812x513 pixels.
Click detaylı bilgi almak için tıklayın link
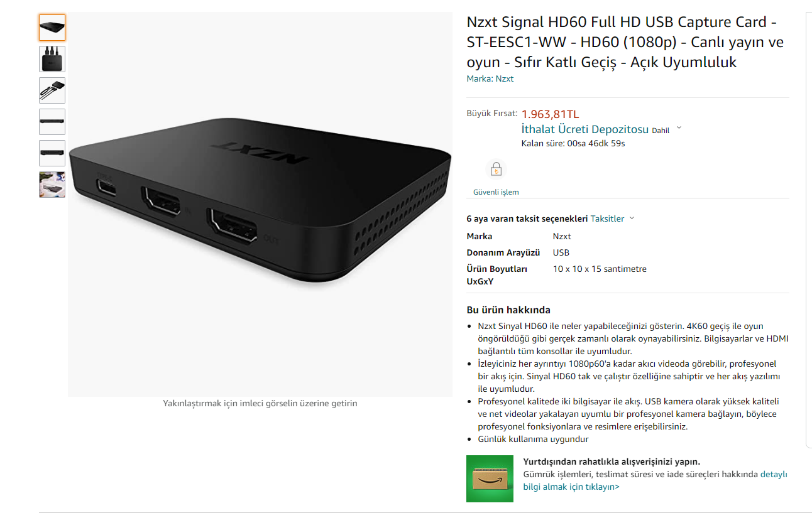(x=655, y=480)
